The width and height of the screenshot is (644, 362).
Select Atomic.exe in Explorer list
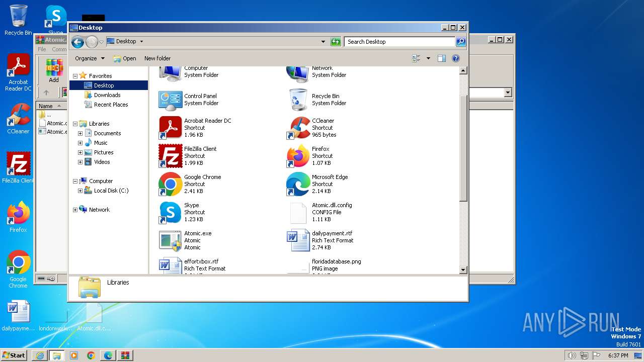(186, 240)
